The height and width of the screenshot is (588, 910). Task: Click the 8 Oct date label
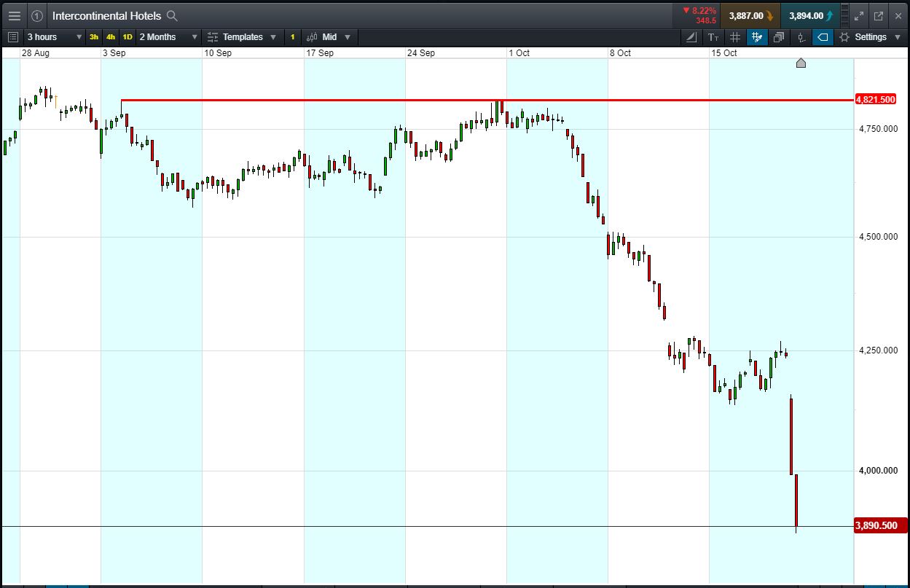(621, 53)
